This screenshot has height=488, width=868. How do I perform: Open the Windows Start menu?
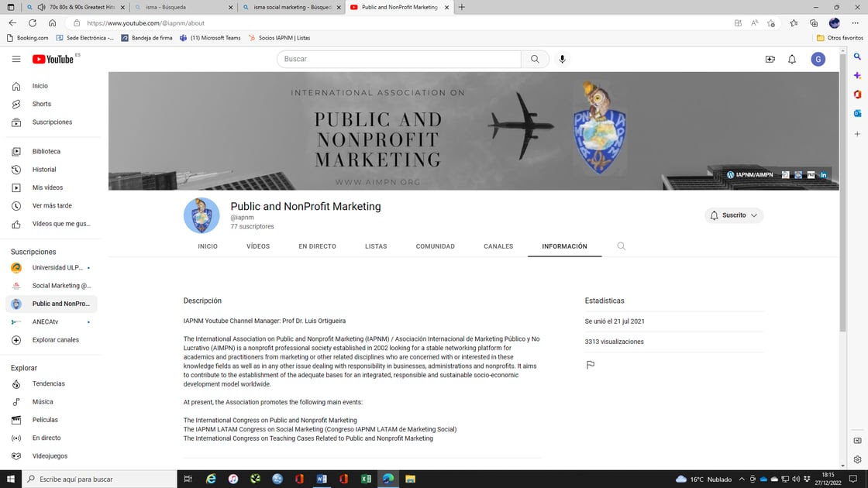[11, 479]
